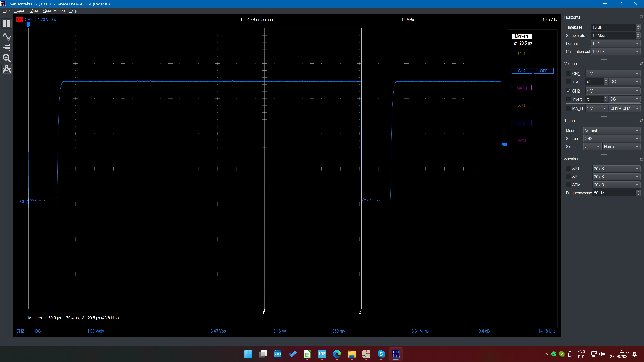Open Windows Start menu
The image size is (644, 362).
point(248,354)
